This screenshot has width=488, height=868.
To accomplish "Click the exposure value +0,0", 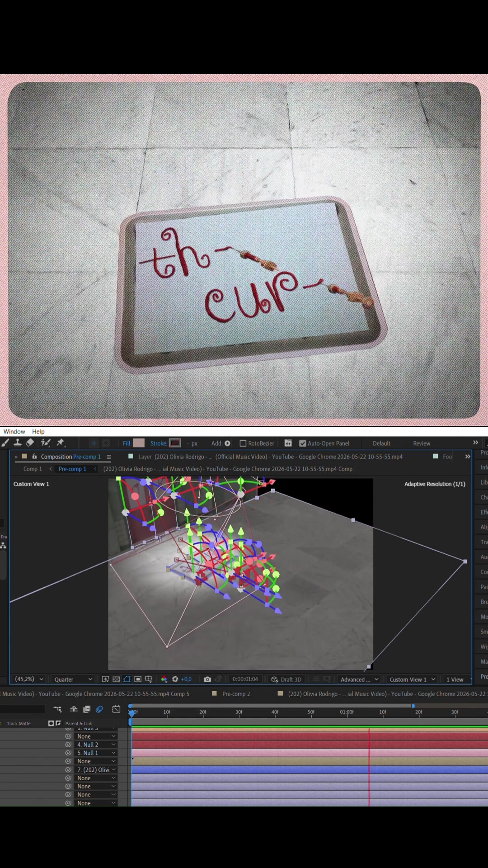I will [186, 679].
